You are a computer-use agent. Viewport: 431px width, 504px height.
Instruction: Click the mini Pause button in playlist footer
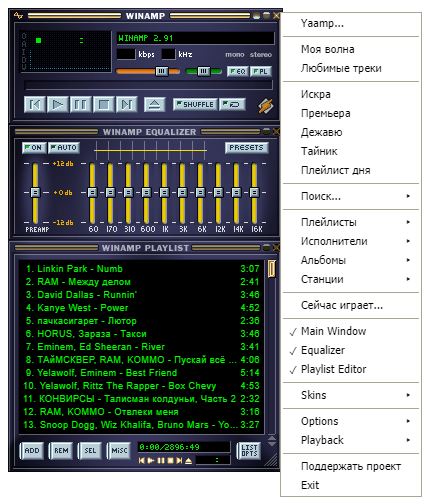161,460
